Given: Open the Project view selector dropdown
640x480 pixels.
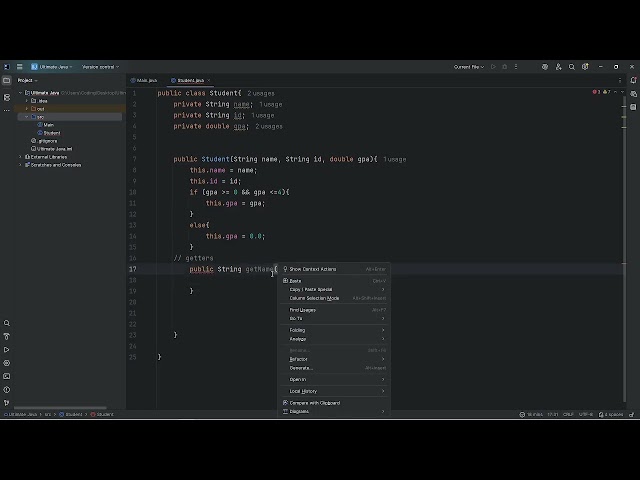Looking at the screenshot, I should click(x=27, y=80).
